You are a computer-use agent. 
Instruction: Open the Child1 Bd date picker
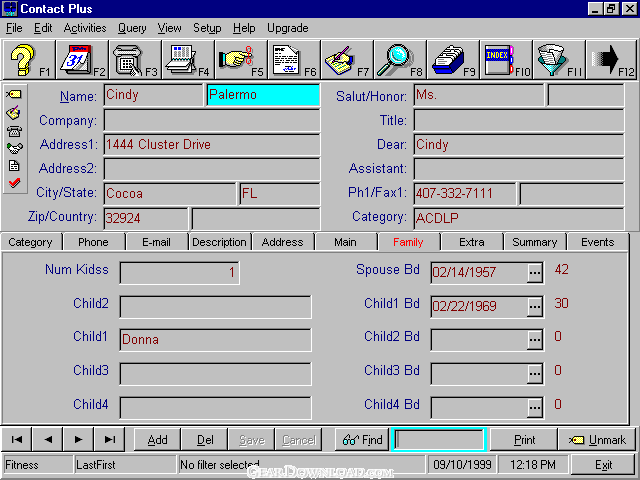tap(534, 307)
